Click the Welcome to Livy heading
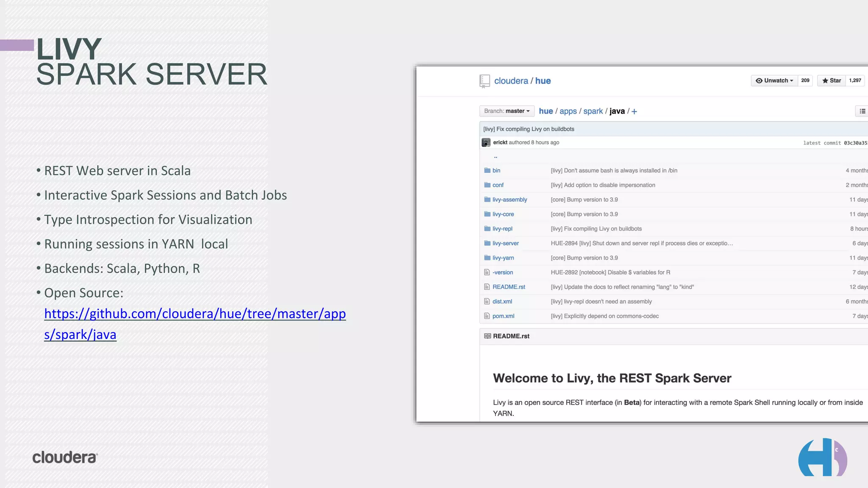The image size is (868, 488). (612, 378)
